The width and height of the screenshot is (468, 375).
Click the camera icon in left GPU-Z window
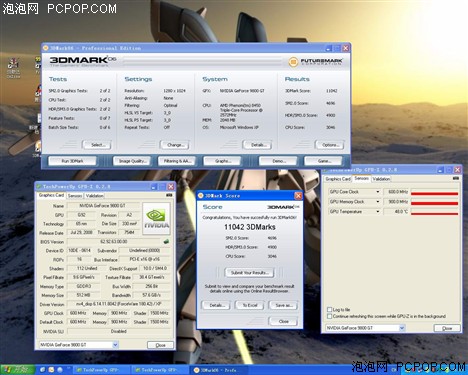tap(169, 195)
